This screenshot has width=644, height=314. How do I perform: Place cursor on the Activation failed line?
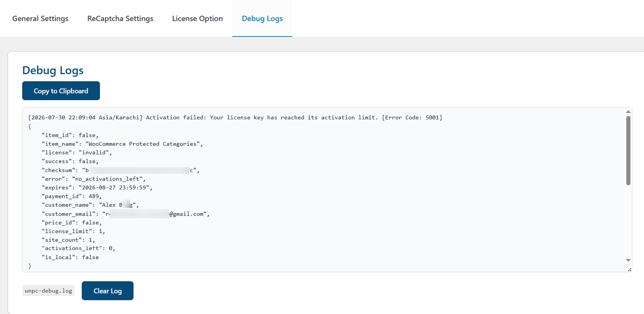[x=235, y=117]
